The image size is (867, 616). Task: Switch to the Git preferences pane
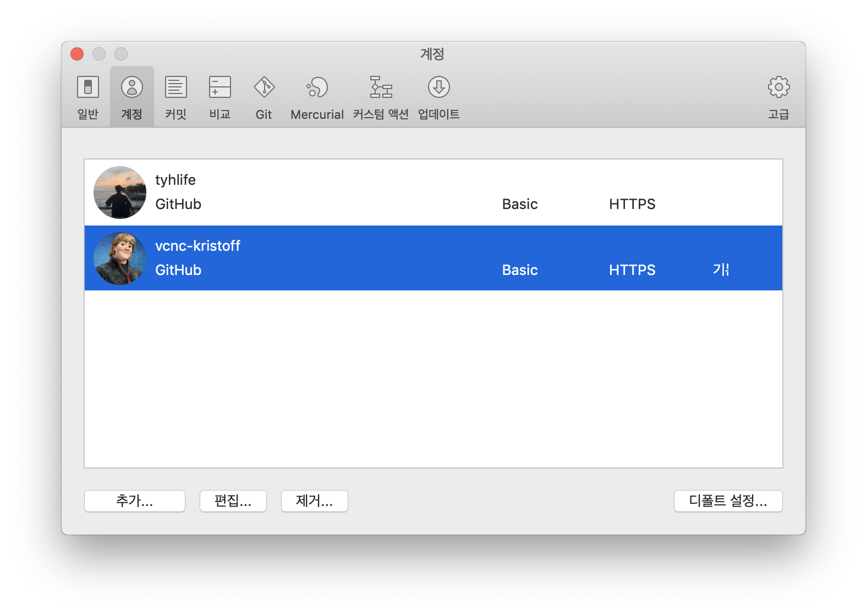pyautogui.click(x=264, y=97)
